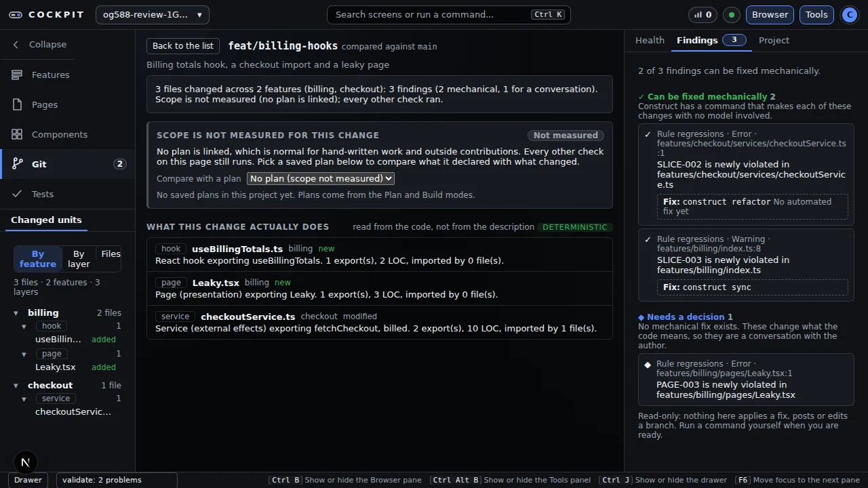Open Components in the sidebar
The width and height of the screenshot is (868, 488).
click(x=68, y=134)
